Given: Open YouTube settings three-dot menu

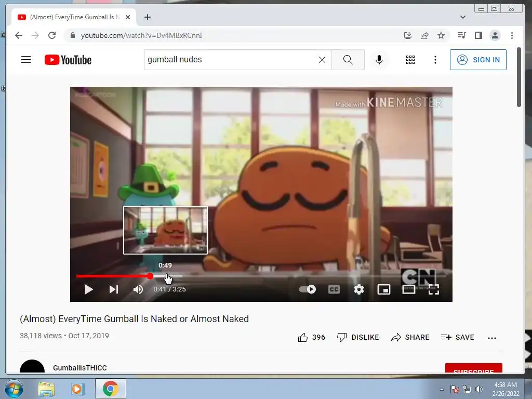Looking at the screenshot, I should 435,60.
